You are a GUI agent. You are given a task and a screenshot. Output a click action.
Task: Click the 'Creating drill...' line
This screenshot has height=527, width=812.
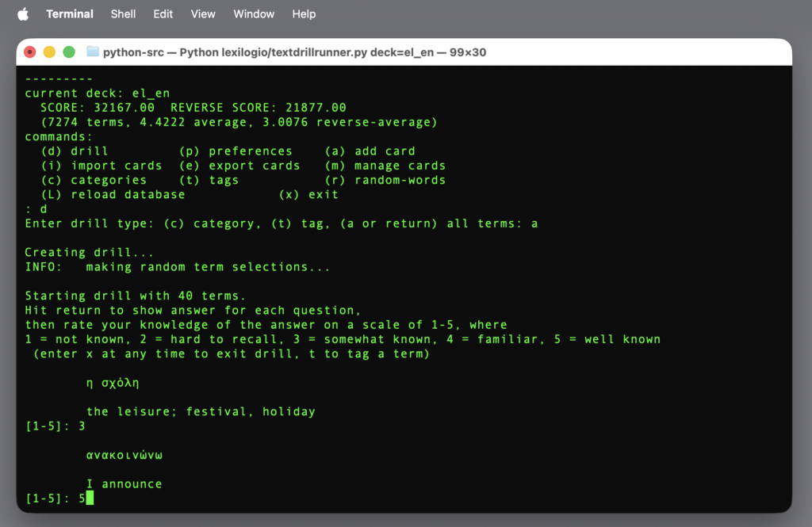tap(90, 253)
